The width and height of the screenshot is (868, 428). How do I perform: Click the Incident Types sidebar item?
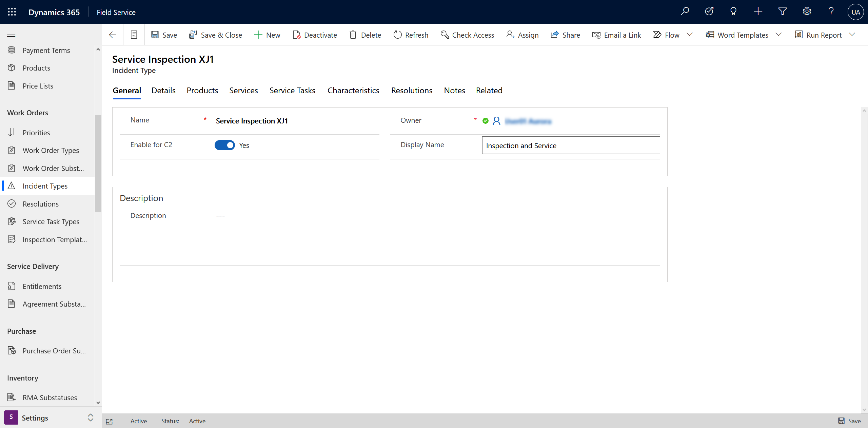(45, 186)
